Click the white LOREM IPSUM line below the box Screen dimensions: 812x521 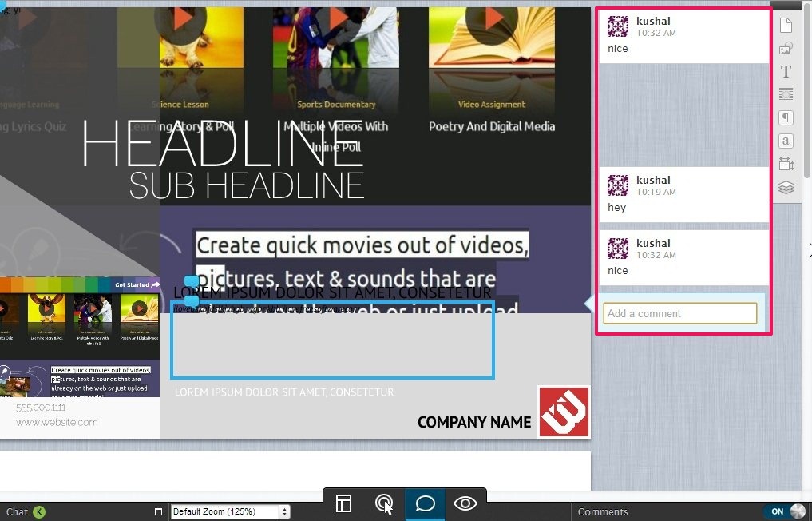coord(284,392)
